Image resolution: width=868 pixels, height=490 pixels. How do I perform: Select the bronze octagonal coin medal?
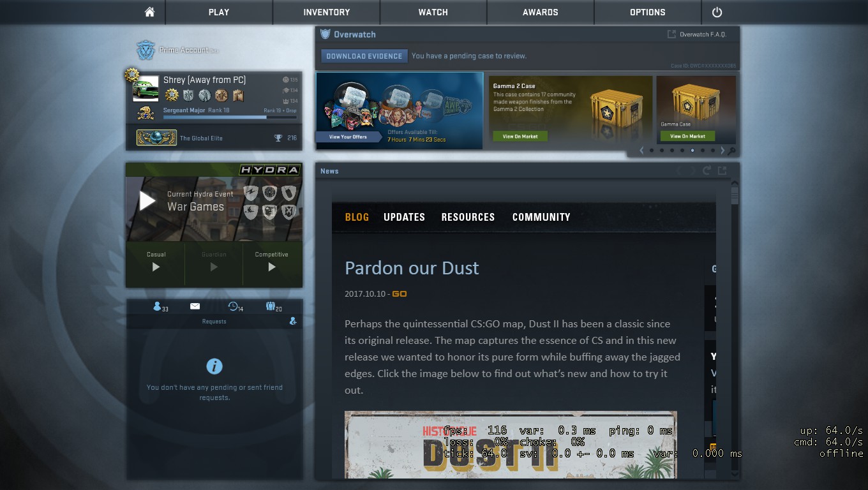pyautogui.click(x=221, y=96)
